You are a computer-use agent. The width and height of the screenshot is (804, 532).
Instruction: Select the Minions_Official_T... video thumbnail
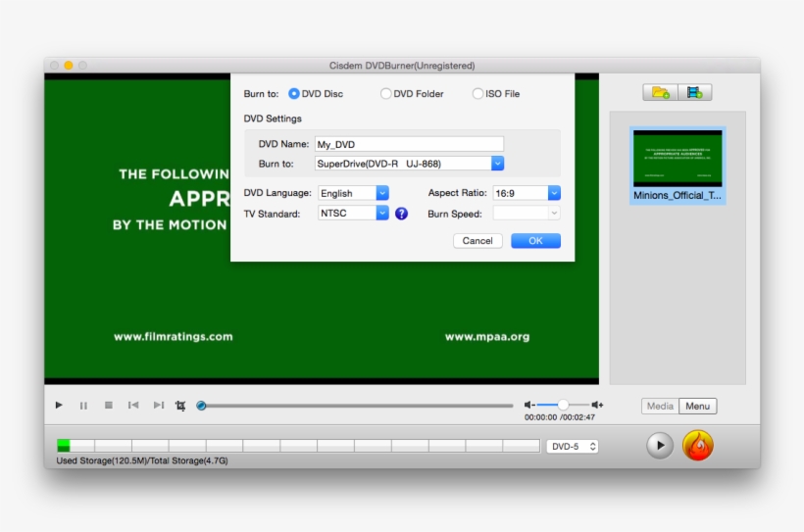(678, 166)
